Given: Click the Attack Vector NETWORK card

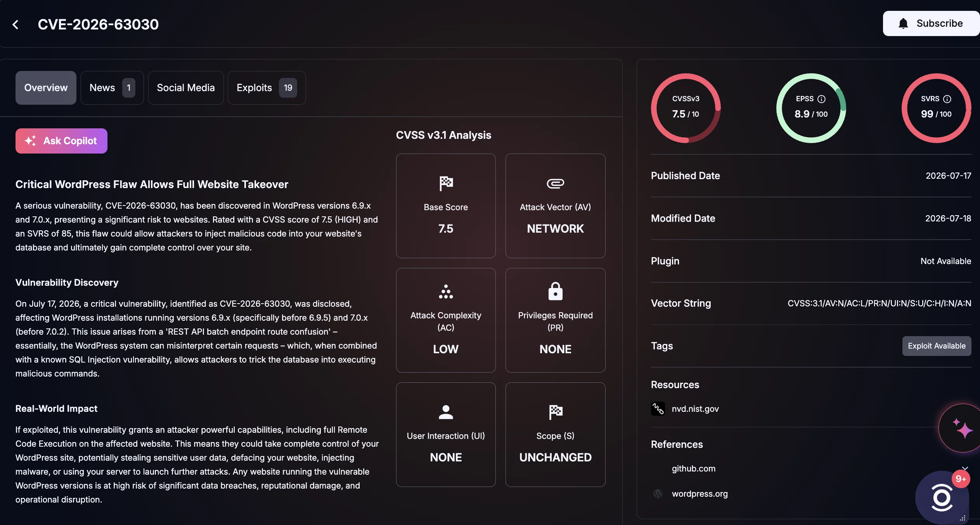Looking at the screenshot, I should point(555,206).
